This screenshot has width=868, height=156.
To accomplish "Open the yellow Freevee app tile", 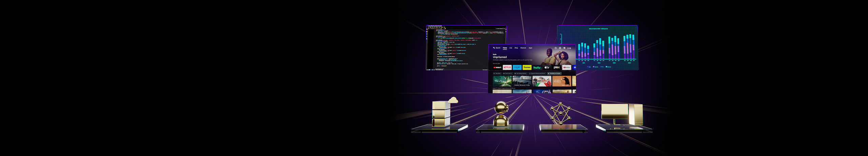I will tap(527, 67).
